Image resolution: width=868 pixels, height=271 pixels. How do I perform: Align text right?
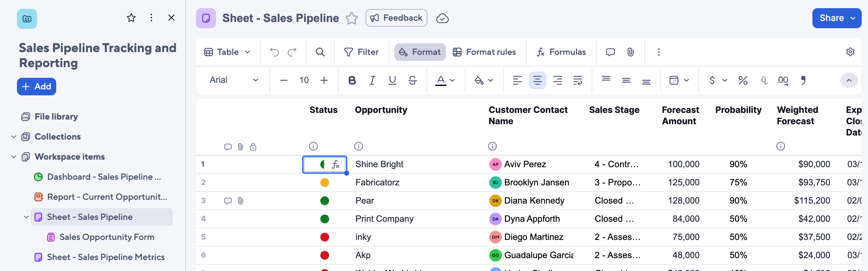[558, 80]
